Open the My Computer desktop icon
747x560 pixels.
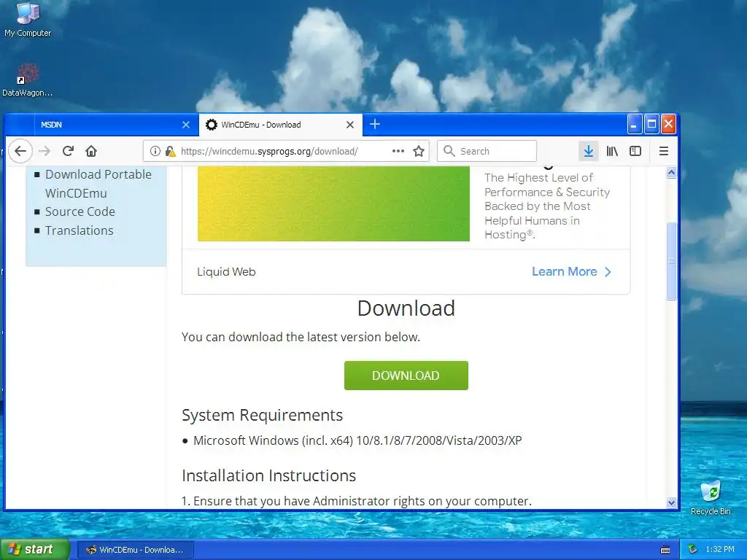[x=28, y=20]
